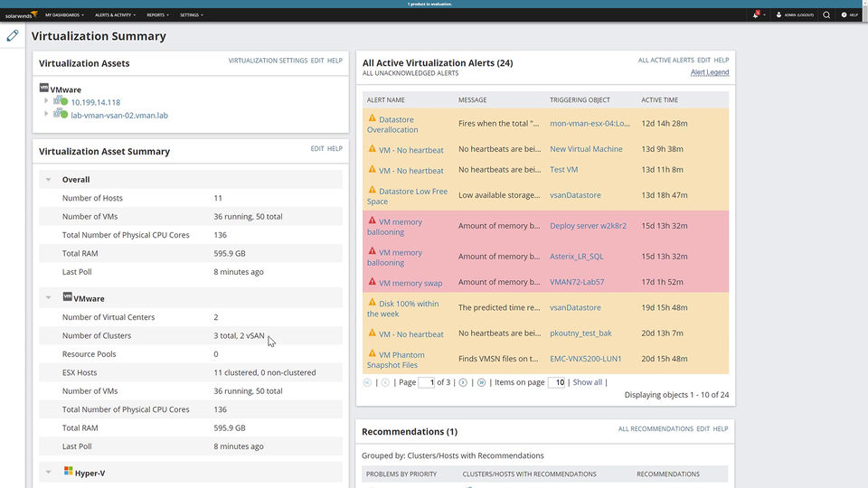Open the My Dashboards menu
The width and height of the screenshot is (868, 488).
pyautogui.click(x=64, y=15)
